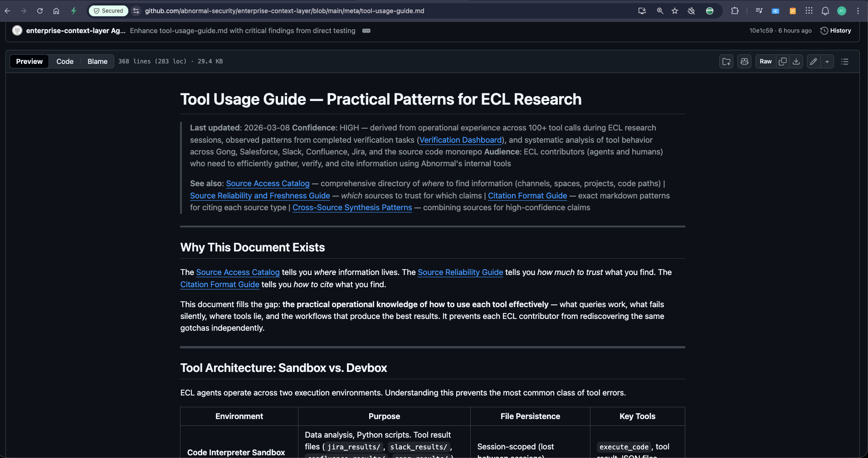
Task: Click the green lightning bolt icon
Action: [73, 11]
